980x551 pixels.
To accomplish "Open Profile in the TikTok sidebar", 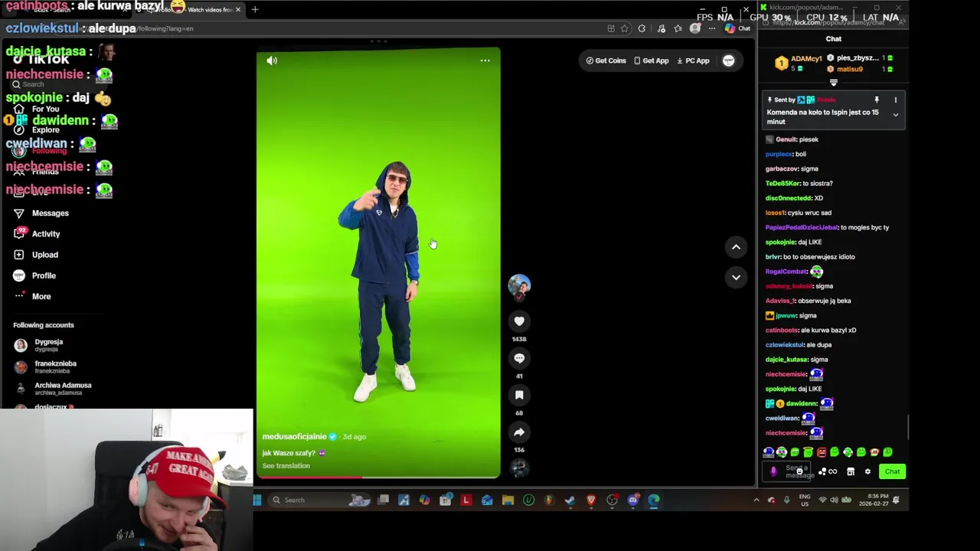I will coord(35,275).
